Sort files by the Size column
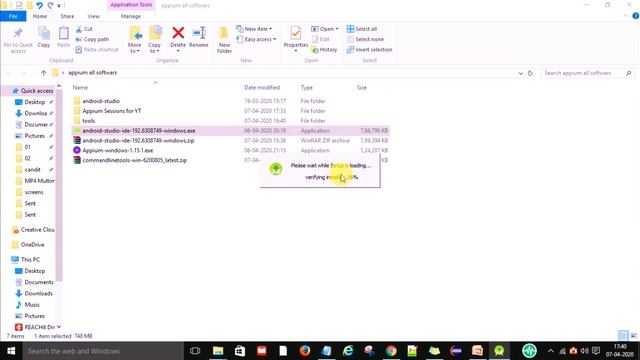 point(362,87)
